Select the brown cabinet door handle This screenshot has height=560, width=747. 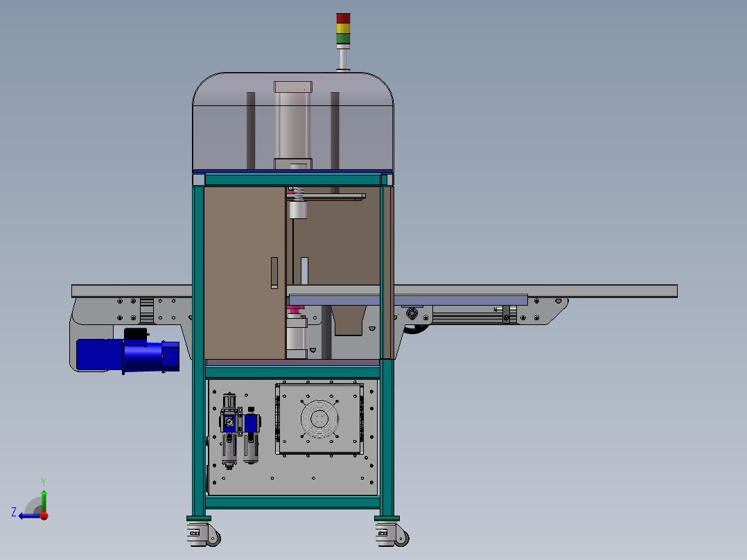pyautogui.click(x=274, y=273)
